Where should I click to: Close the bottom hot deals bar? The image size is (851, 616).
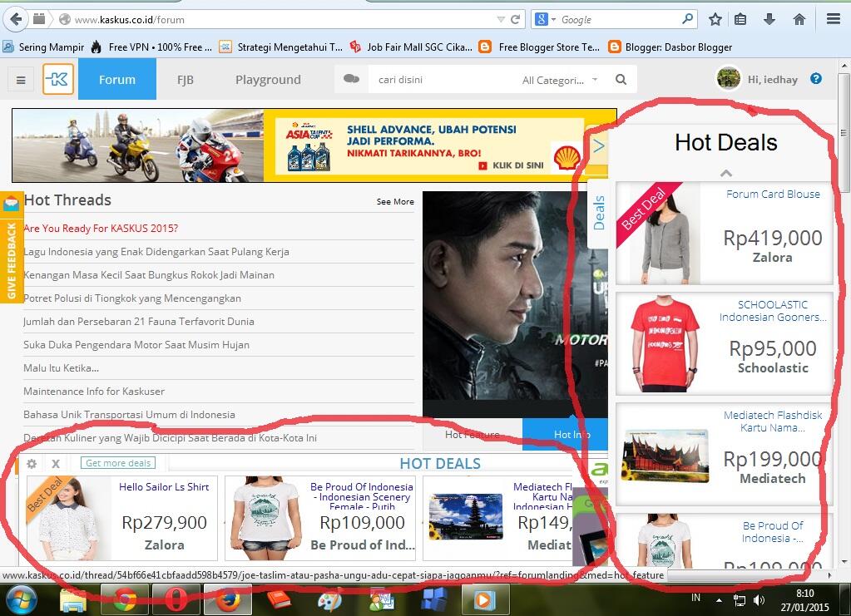56,464
